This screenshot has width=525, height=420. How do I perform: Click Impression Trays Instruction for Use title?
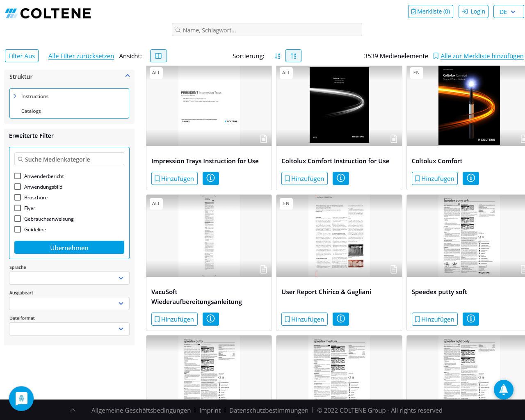(205, 161)
